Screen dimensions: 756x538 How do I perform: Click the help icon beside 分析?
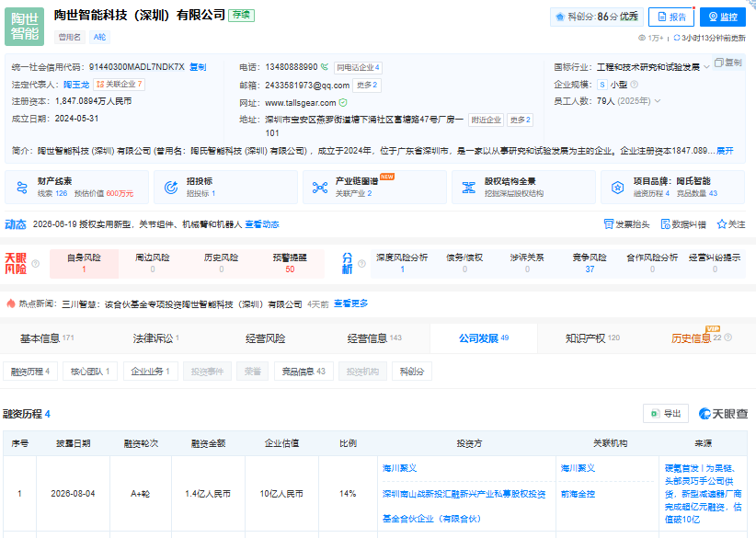[361, 264]
